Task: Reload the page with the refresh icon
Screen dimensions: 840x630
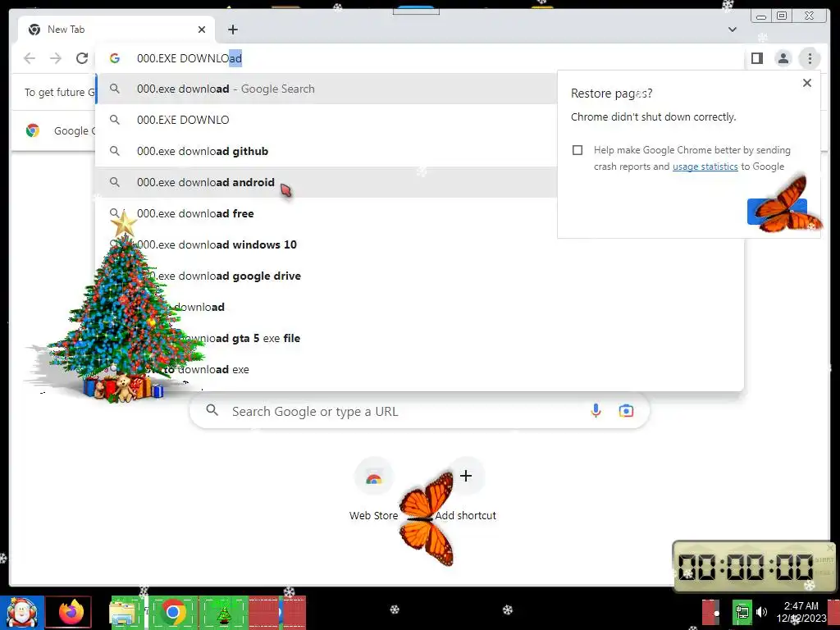Action: (82, 58)
